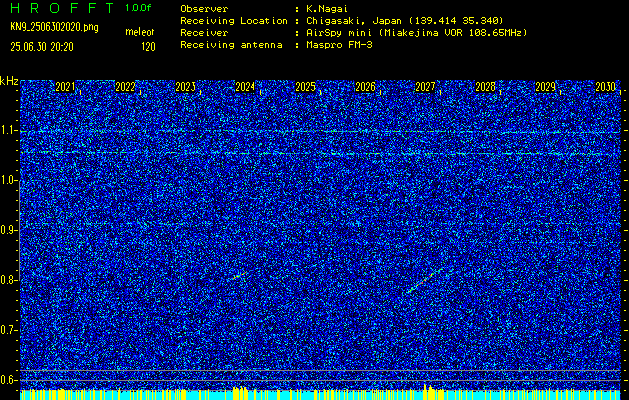Click the Receiving antenna field label
Screen dimensions: 629x400
click(x=231, y=45)
